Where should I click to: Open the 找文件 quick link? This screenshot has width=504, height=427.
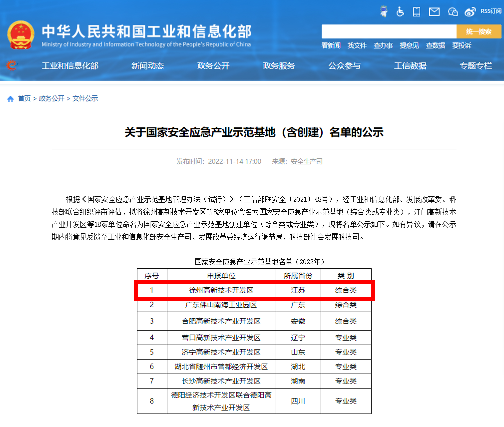[x=357, y=45]
